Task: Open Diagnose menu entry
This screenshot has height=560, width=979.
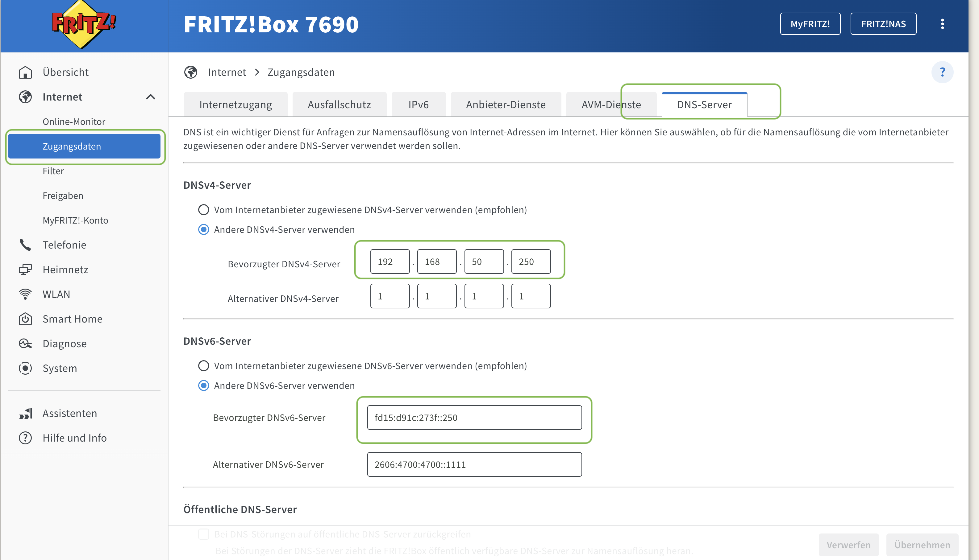Action: coord(64,344)
